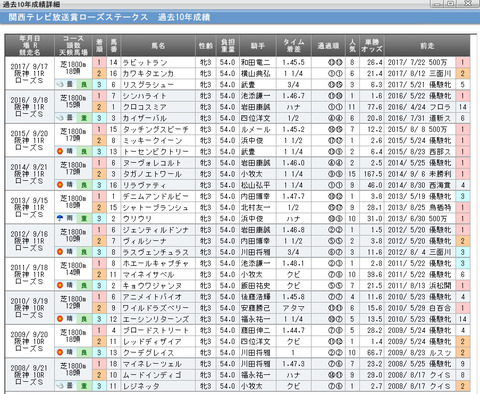The width and height of the screenshot is (480, 394).
Task: Click the sunny weather icon for 2011/9/18 race
Action: coord(60,286)
